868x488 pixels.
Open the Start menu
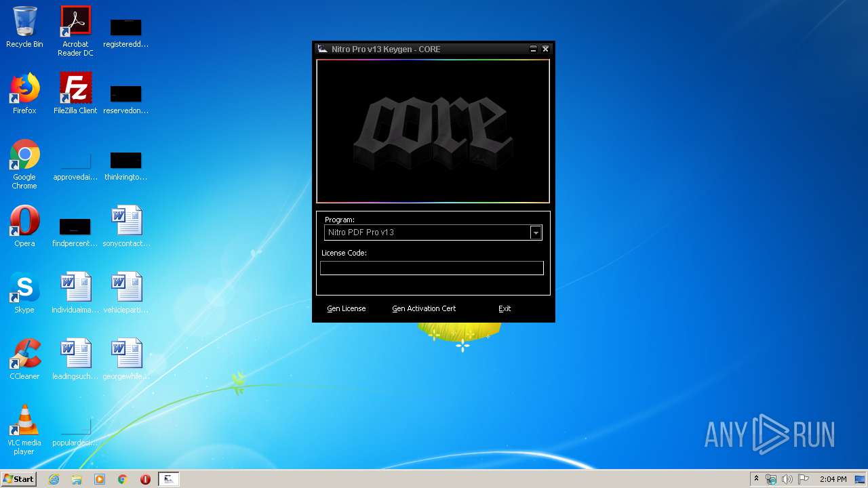18,479
